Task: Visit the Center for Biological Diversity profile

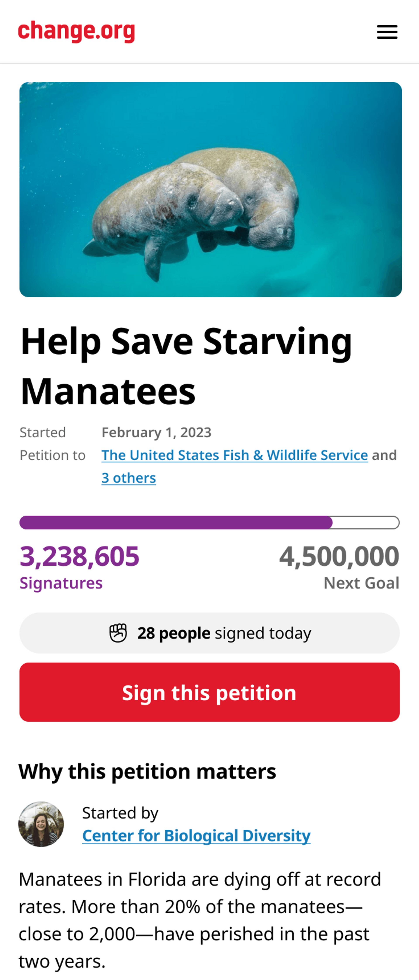Action: point(196,835)
